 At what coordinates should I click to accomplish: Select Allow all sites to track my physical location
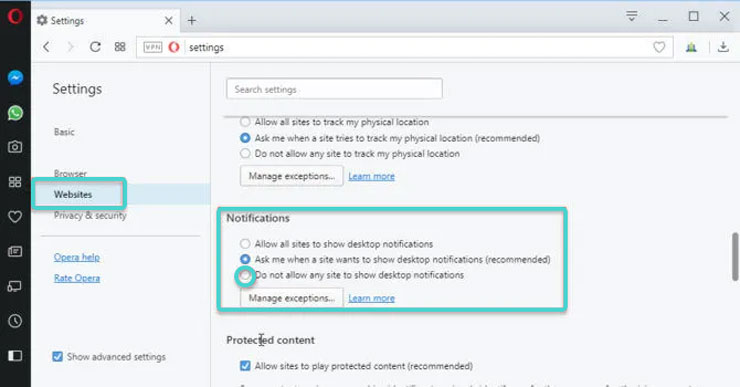[x=245, y=122]
